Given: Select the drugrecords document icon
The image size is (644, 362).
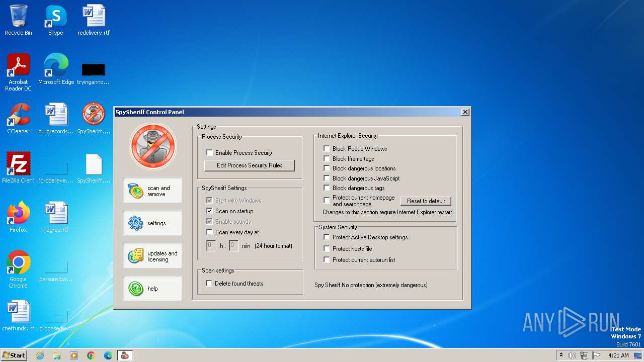Looking at the screenshot, I should 56,119.
